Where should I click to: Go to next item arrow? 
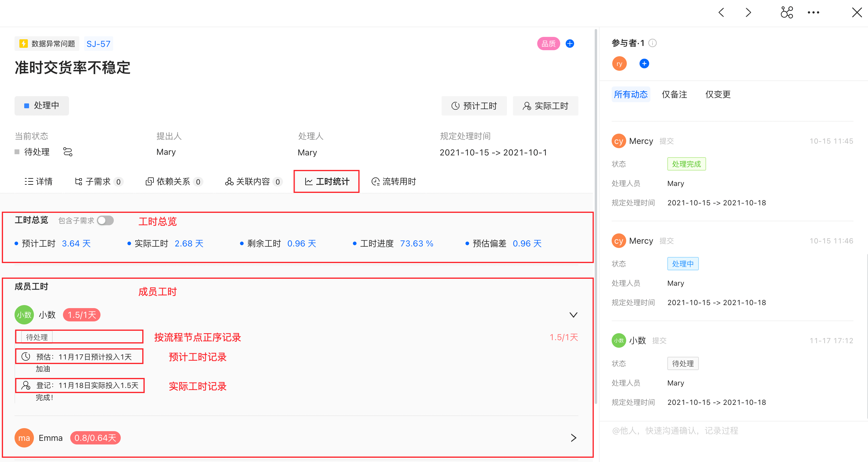(x=748, y=13)
